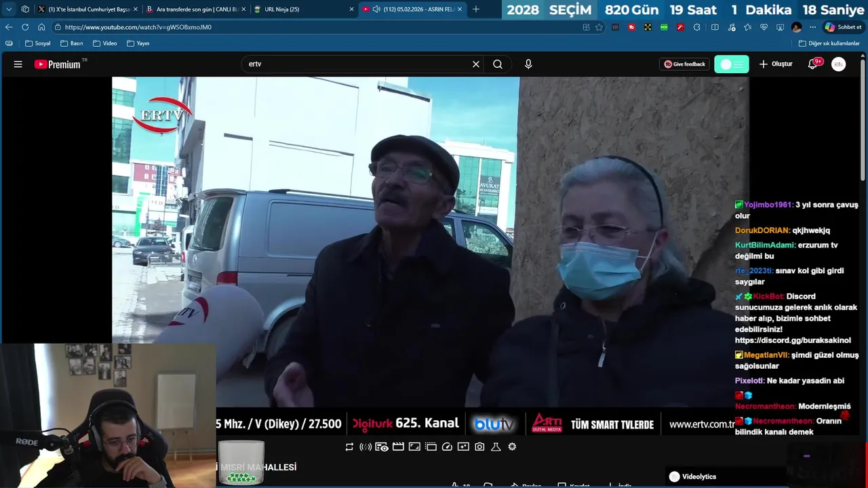
Task: Click the green extension icon in toolbar
Action: click(x=664, y=27)
